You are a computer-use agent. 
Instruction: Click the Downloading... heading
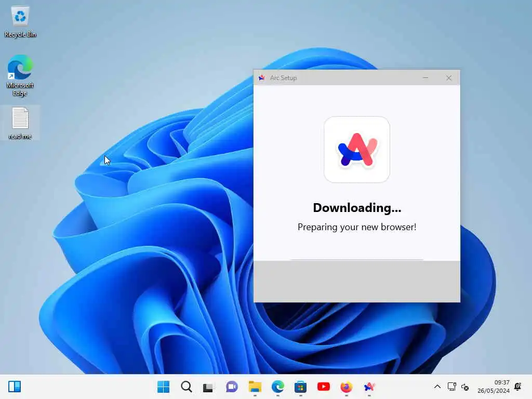(357, 208)
